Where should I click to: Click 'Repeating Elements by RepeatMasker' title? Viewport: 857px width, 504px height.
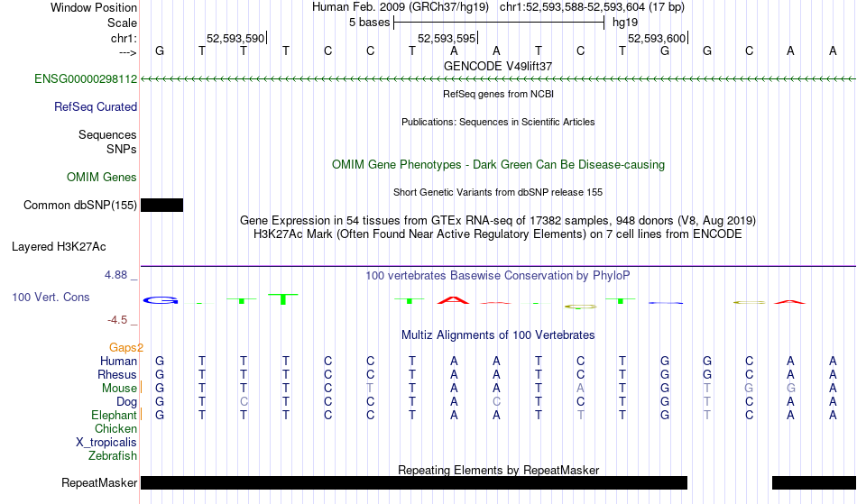(x=499, y=470)
